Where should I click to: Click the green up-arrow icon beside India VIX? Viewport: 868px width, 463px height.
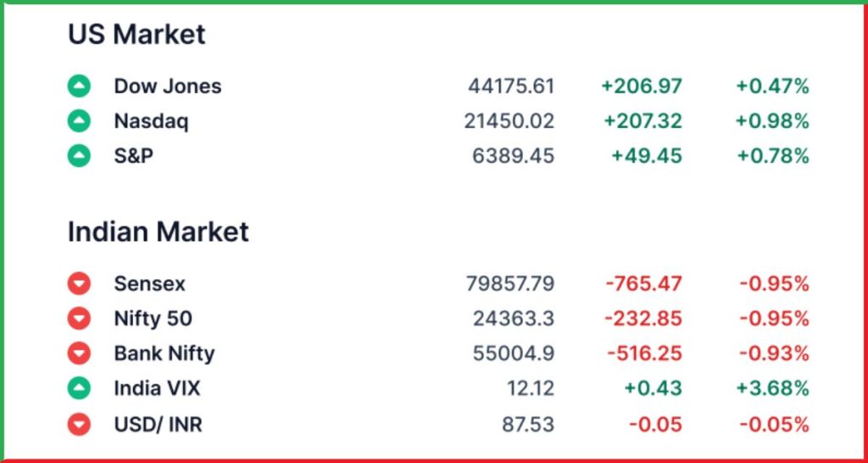(x=79, y=388)
